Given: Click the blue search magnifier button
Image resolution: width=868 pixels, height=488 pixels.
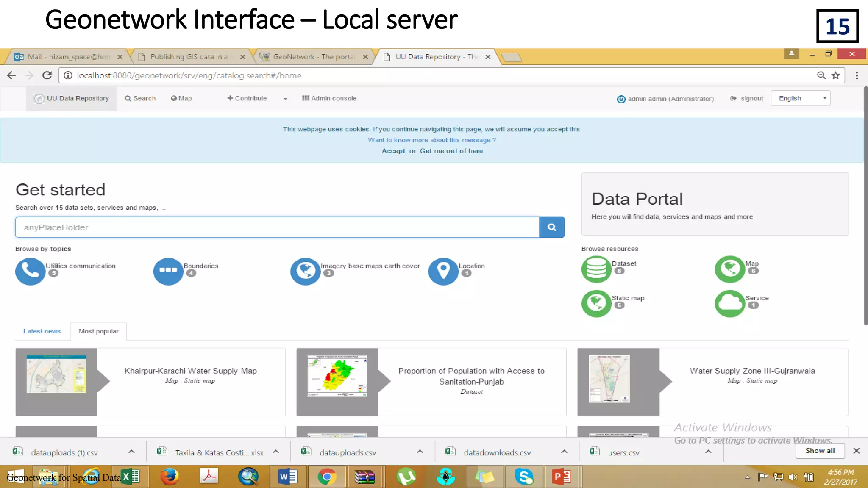Looking at the screenshot, I should pyautogui.click(x=552, y=227).
